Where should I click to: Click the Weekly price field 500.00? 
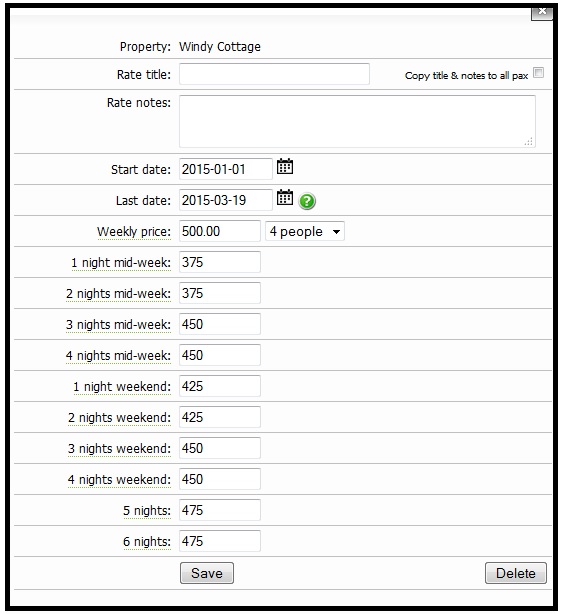(220, 231)
